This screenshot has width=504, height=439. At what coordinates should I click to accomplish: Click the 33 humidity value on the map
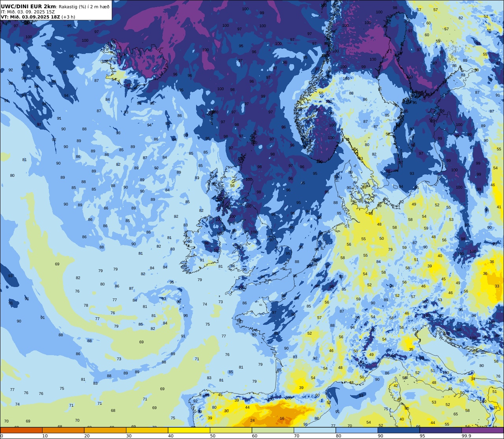coord(497,286)
